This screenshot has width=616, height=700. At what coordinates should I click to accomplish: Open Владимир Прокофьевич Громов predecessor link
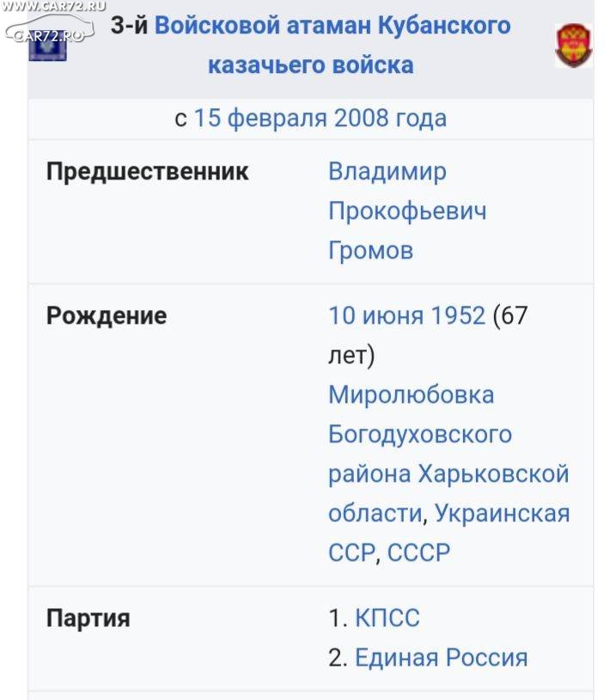[407, 210]
